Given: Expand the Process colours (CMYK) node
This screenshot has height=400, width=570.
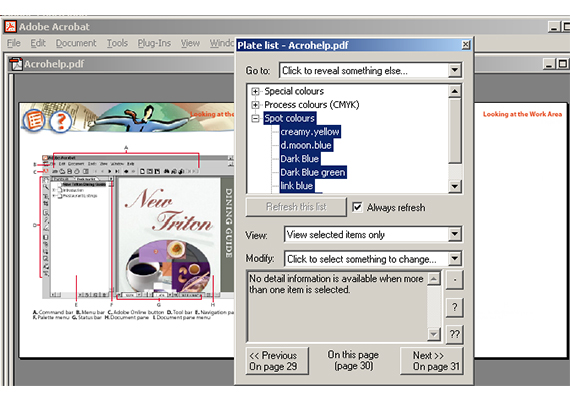Looking at the screenshot, I should point(256,105).
